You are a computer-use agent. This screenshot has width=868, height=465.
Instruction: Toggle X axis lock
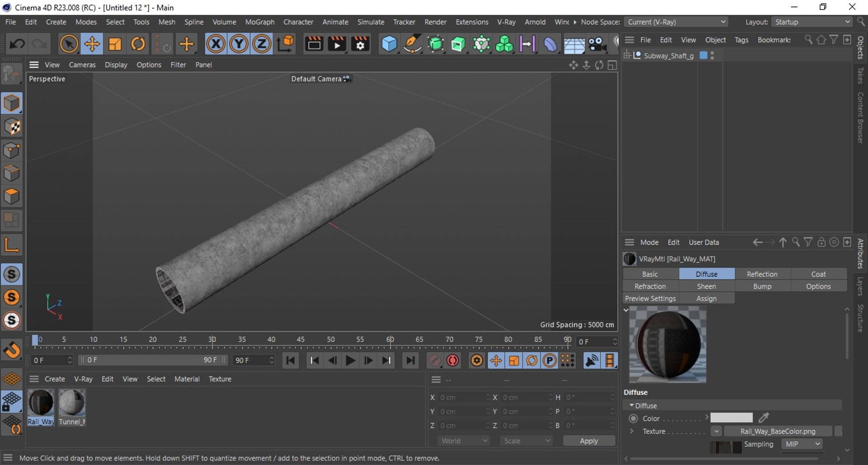coord(216,44)
